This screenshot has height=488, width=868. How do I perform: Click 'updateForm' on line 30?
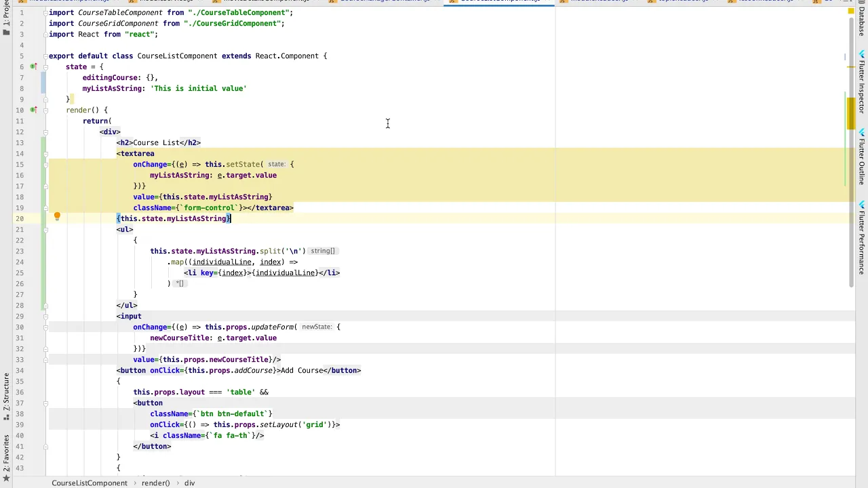point(273,327)
